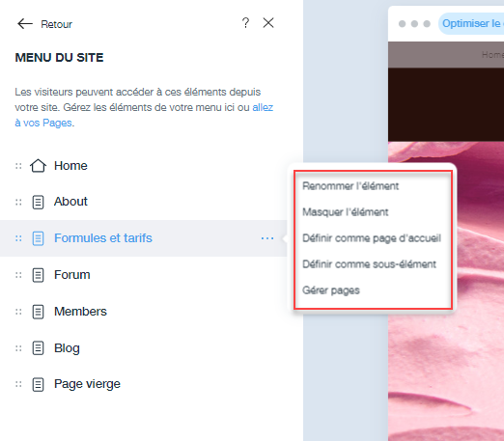Image resolution: width=504 pixels, height=441 pixels.
Task: Open the three-dot menu for Formules et tarifs
Action: (x=267, y=238)
